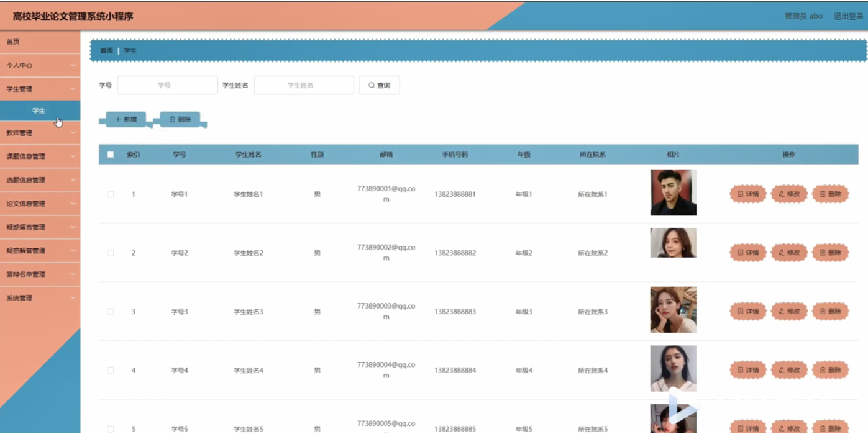Image resolution: width=868 pixels, height=434 pixels.
Task: Open 详情 for row 学号2
Action: click(748, 253)
